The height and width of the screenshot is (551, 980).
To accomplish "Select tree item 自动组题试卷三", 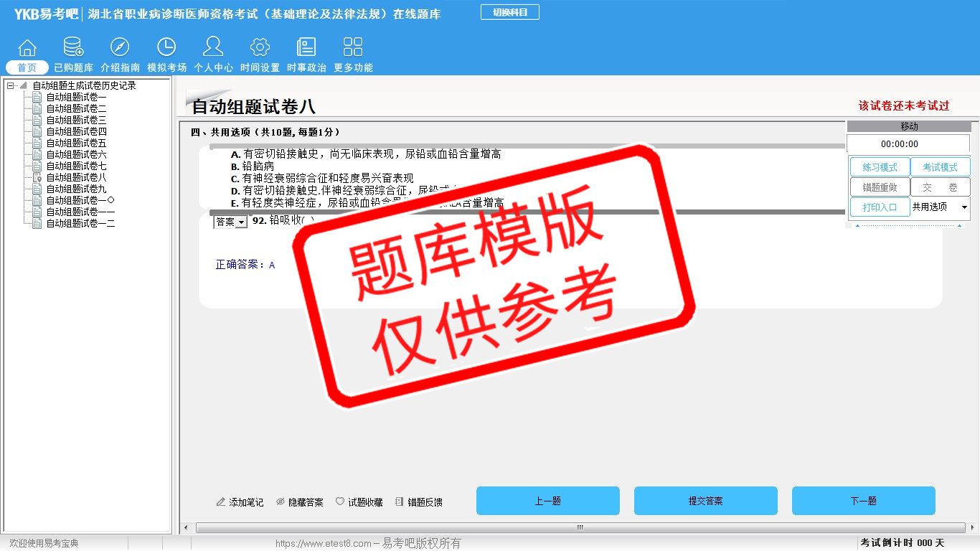I will [x=76, y=120].
